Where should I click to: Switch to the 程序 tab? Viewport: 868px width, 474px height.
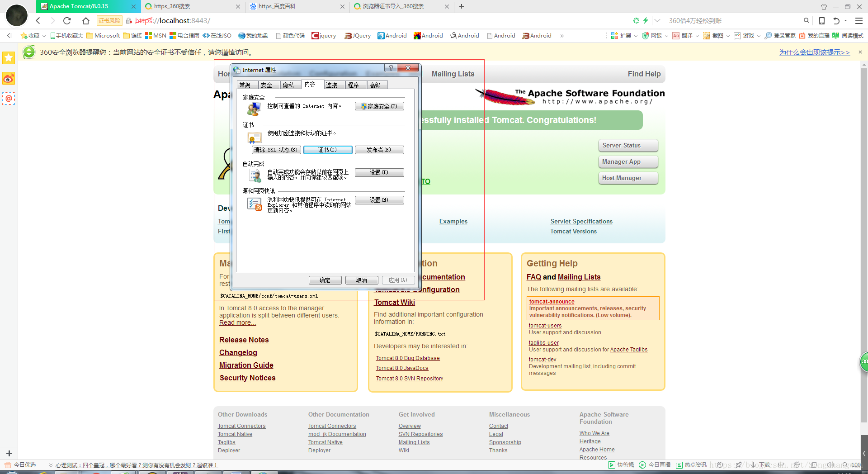[x=355, y=85]
